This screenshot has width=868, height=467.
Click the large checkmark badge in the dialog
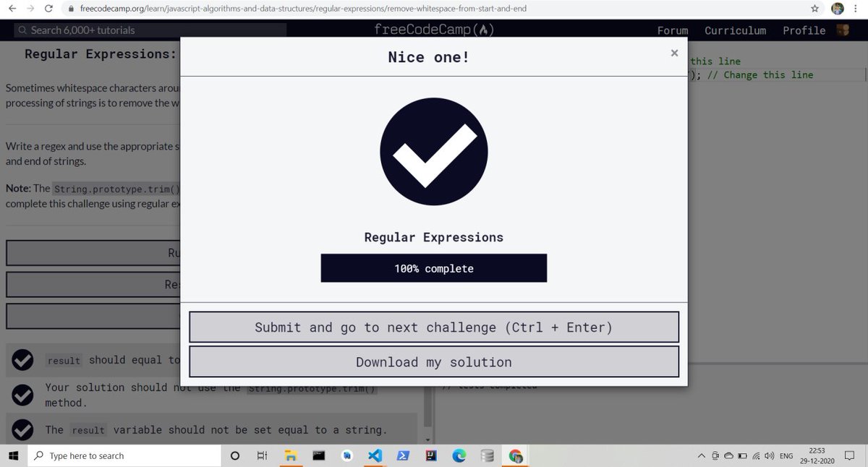point(433,152)
